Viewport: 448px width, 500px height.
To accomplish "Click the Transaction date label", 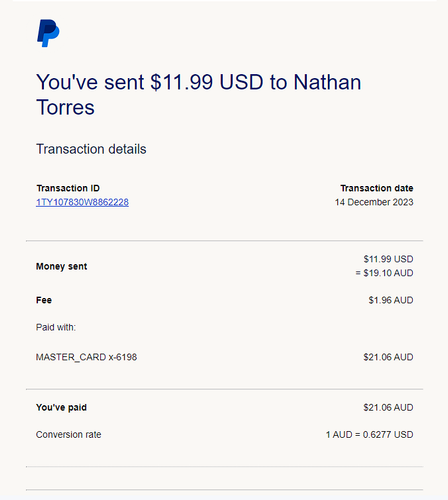I will click(377, 188).
